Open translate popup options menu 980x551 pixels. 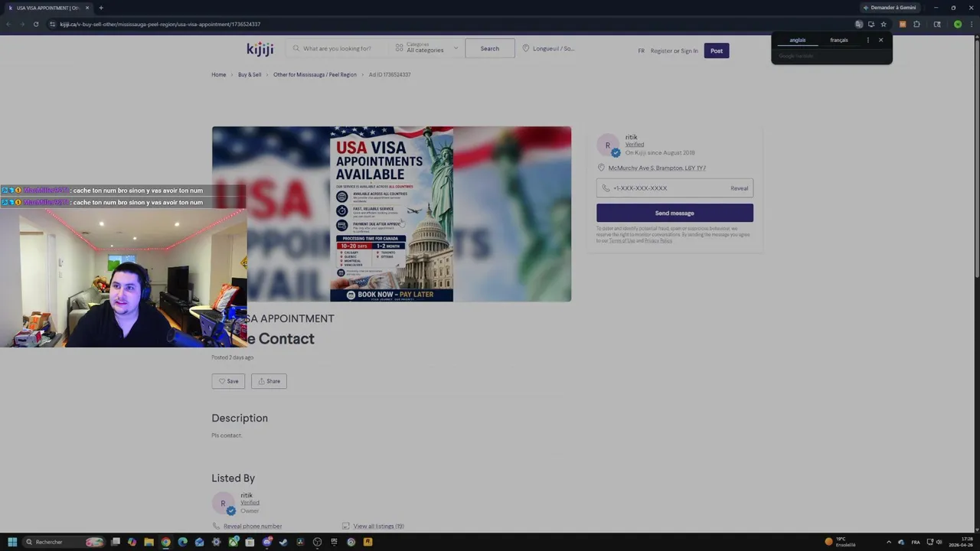click(x=867, y=40)
